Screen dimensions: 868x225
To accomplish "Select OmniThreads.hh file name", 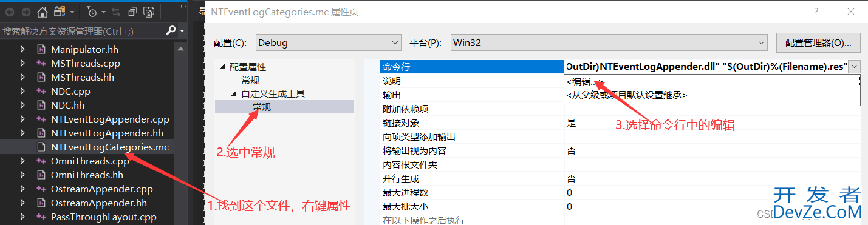I will point(87,175).
